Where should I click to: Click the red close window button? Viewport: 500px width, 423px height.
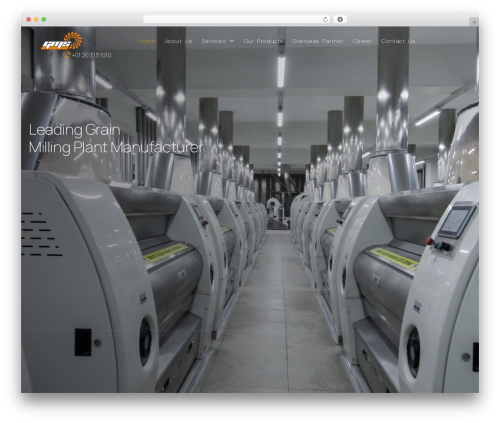29,19
